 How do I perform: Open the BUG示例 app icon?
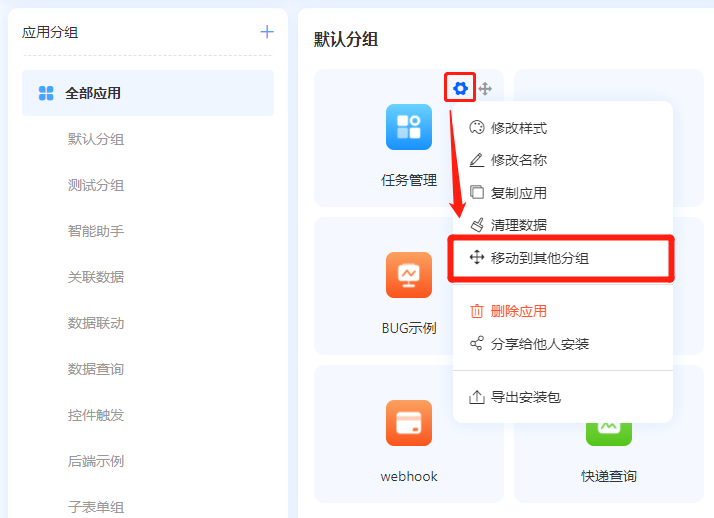point(409,275)
